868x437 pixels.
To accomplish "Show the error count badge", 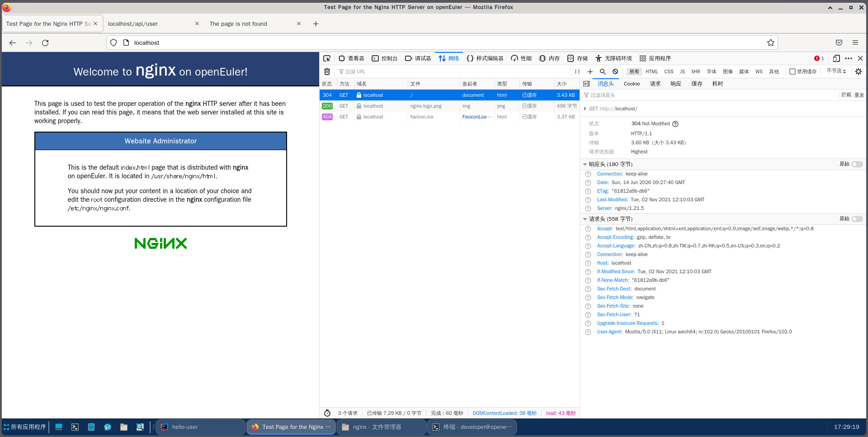I will [x=819, y=58].
